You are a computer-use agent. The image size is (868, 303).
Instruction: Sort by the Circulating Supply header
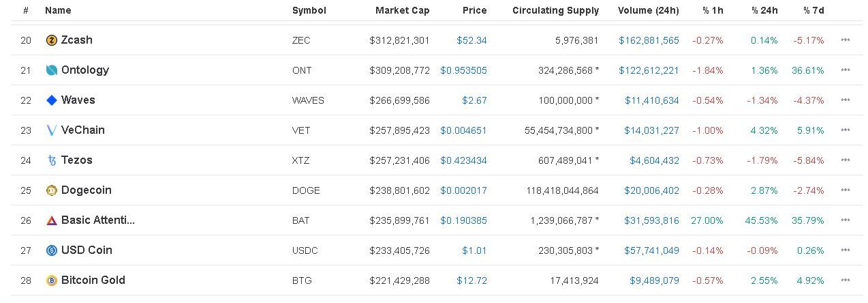[x=555, y=10]
